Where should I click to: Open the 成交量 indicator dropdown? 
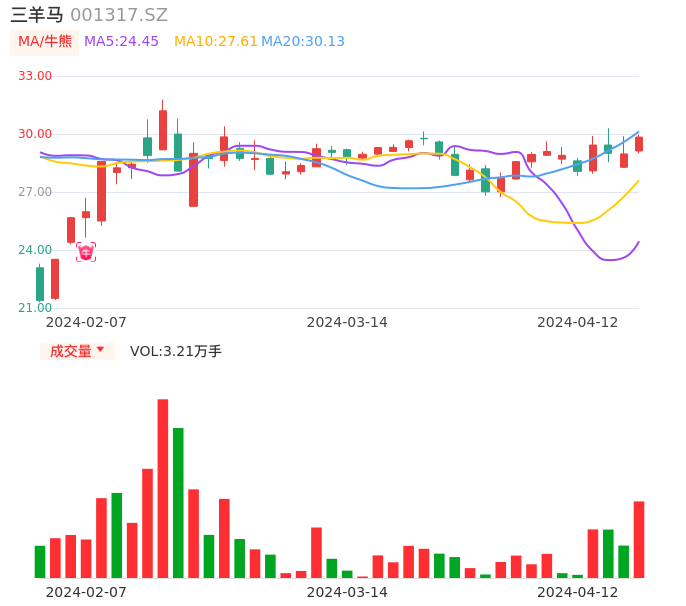coord(77,351)
